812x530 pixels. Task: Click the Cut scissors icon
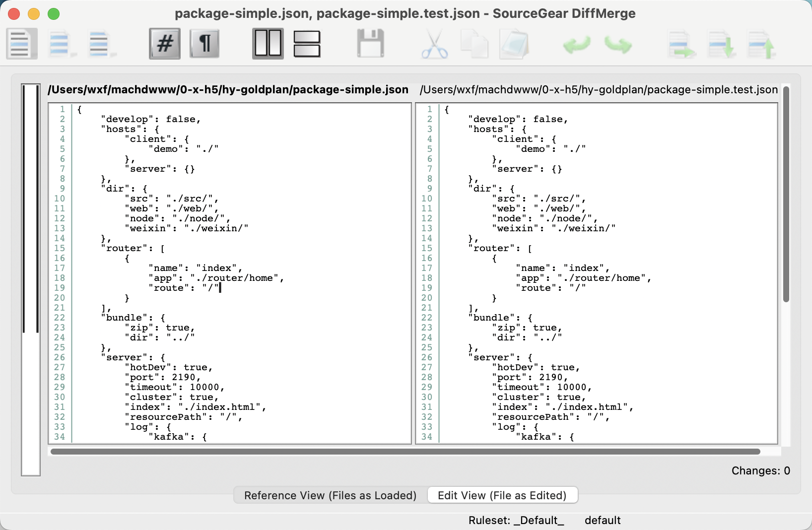point(434,45)
